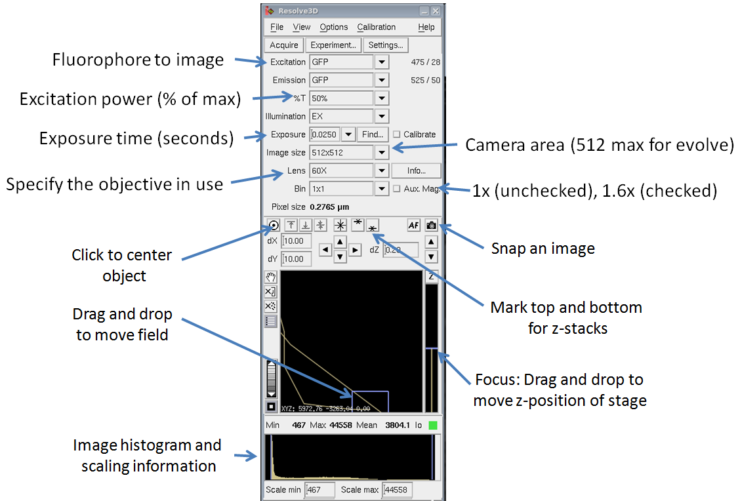Click the Find... exposure button
740x501 pixels.
(372, 134)
